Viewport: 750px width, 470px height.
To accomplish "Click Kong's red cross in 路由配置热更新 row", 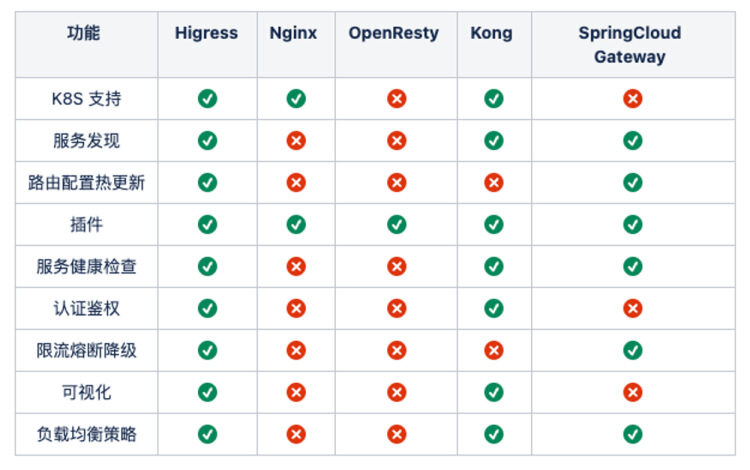I will point(493,183).
